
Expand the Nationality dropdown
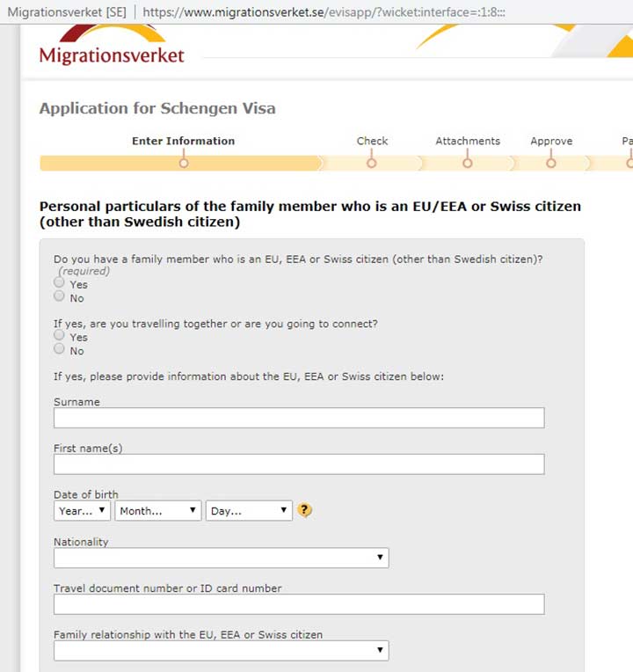[222, 558]
